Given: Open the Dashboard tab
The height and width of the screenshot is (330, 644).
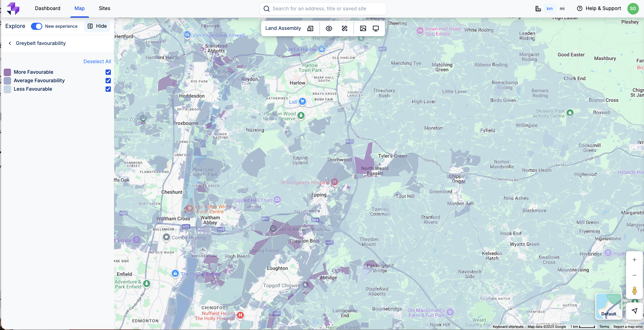Looking at the screenshot, I should pos(48,8).
